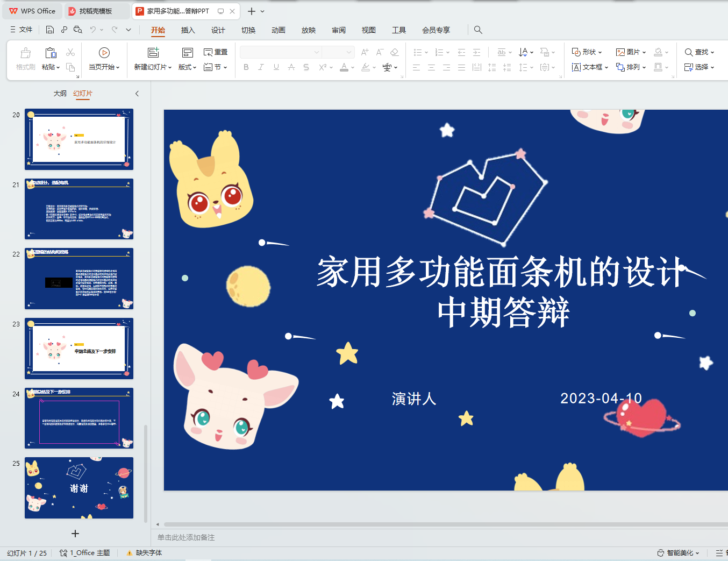Image resolution: width=728 pixels, height=561 pixels.
Task: Click the increase paragraph spacing icon
Action: [492, 67]
